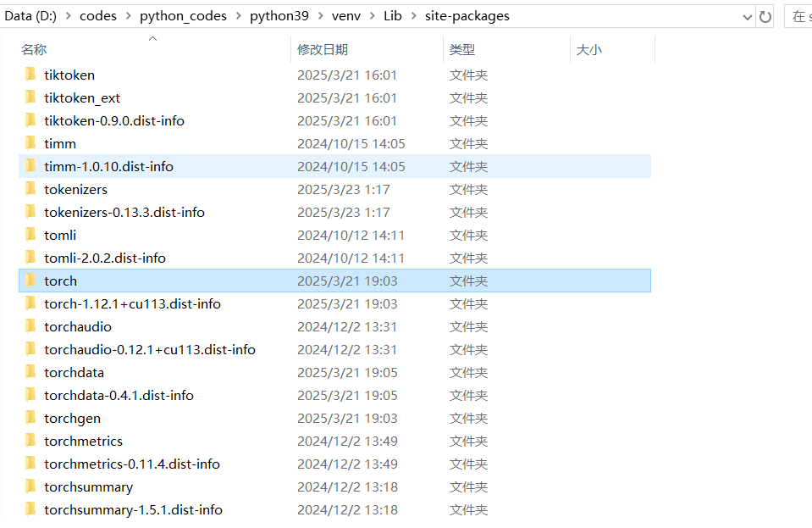
Task: Select the torchaudio-0.12.1+cu113.dist-info folder name
Action: (x=150, y=350)
